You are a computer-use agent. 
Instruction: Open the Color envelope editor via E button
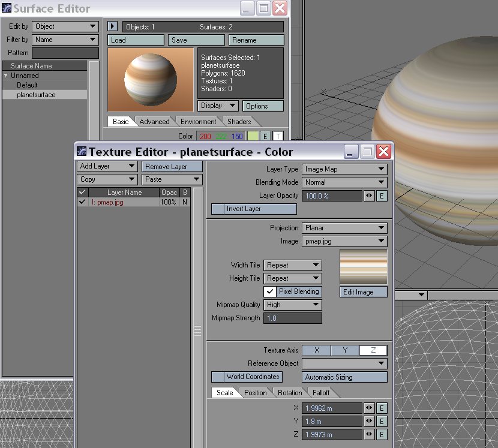(265, 136)
